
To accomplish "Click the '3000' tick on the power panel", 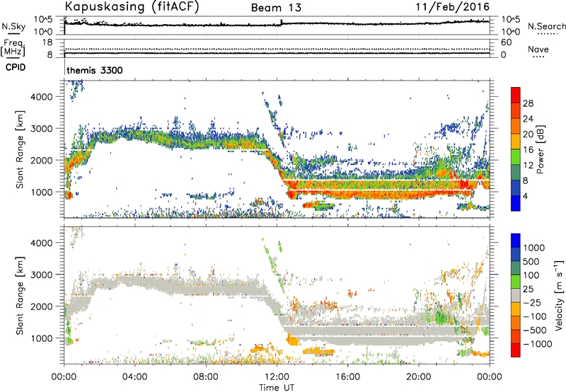I will [x=41, y=129].
